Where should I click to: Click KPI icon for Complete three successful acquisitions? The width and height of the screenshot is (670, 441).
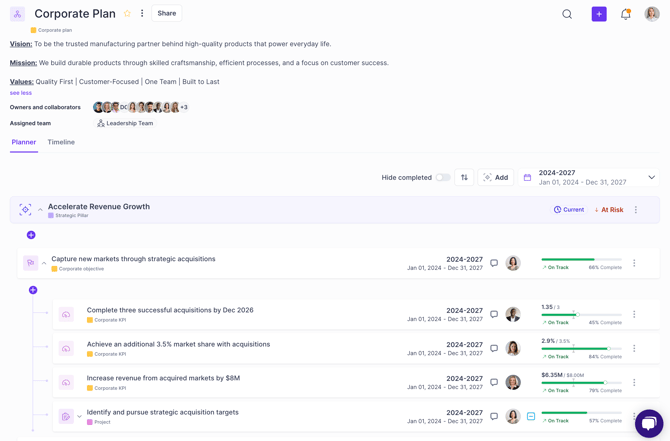pos(66,315)
